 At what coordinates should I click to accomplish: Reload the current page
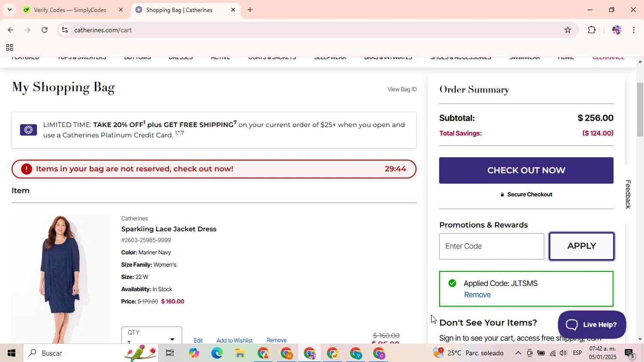[x=45, y=30]
